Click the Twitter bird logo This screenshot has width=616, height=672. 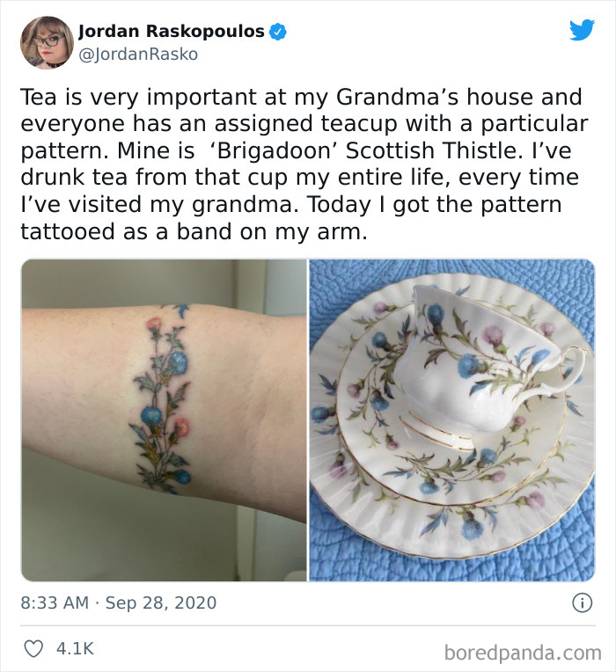pyautogui.click(x=583, y=30)
